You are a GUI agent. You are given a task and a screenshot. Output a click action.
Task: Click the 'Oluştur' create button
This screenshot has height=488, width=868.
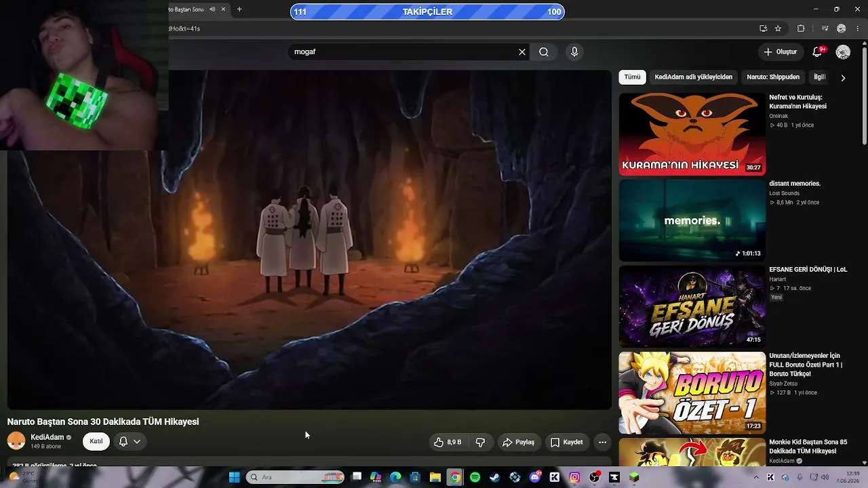[x=780, y=52]
